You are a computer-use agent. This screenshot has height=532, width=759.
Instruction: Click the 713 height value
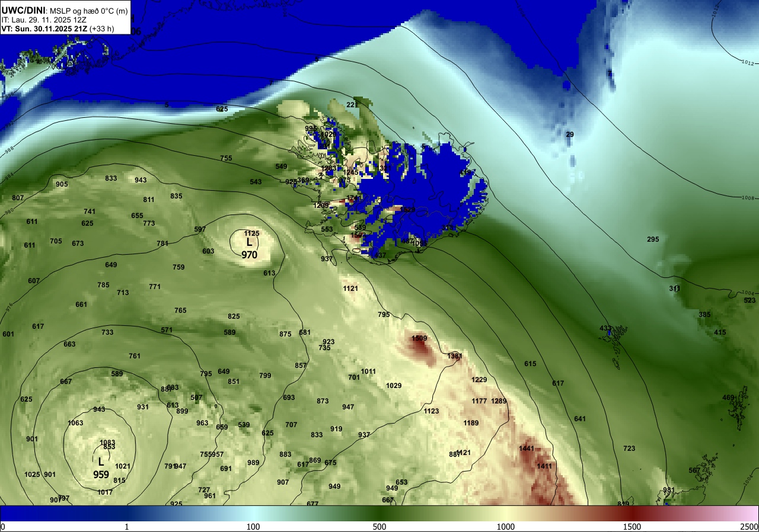click(123, 293)
